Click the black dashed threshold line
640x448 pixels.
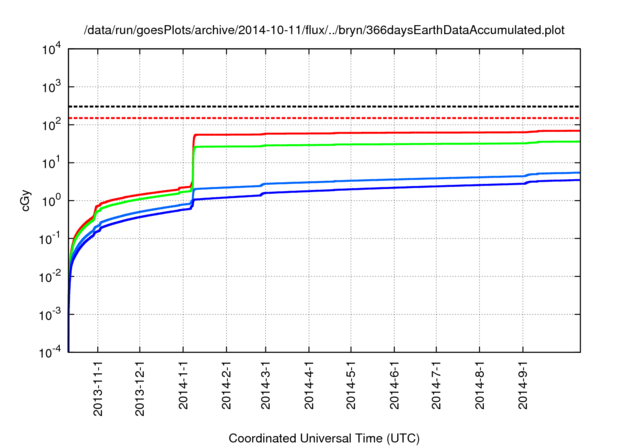324,106
